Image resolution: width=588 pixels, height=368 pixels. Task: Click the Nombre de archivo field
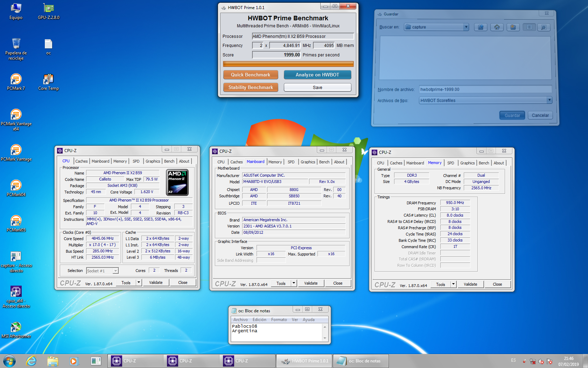click(485, 89)
